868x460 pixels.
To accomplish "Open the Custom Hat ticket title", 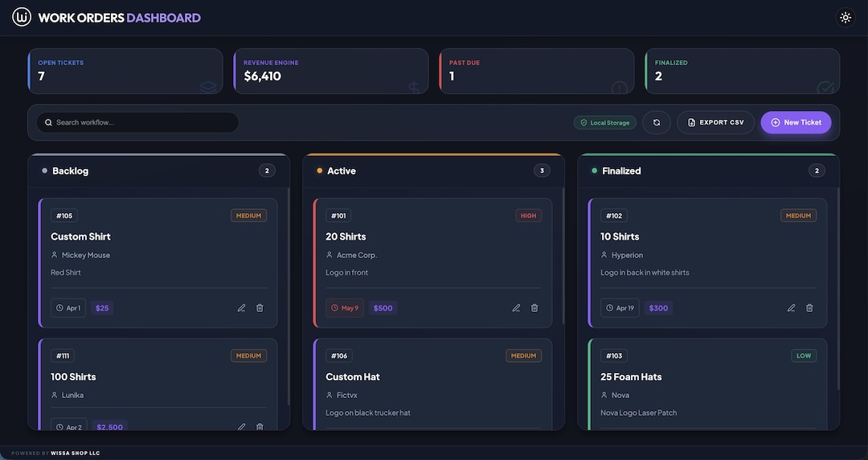I will [x=353, y=377].
